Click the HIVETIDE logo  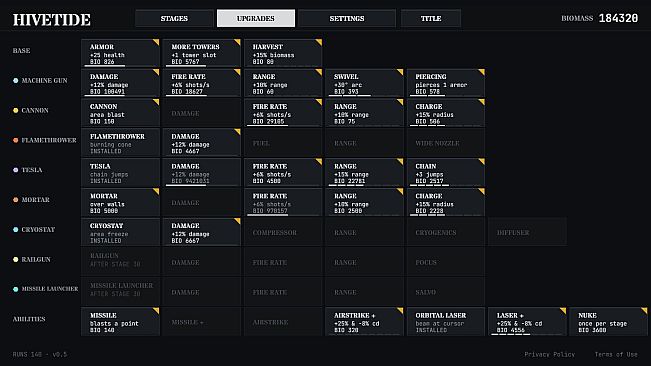pyautogui.click(x=51, y=20)
